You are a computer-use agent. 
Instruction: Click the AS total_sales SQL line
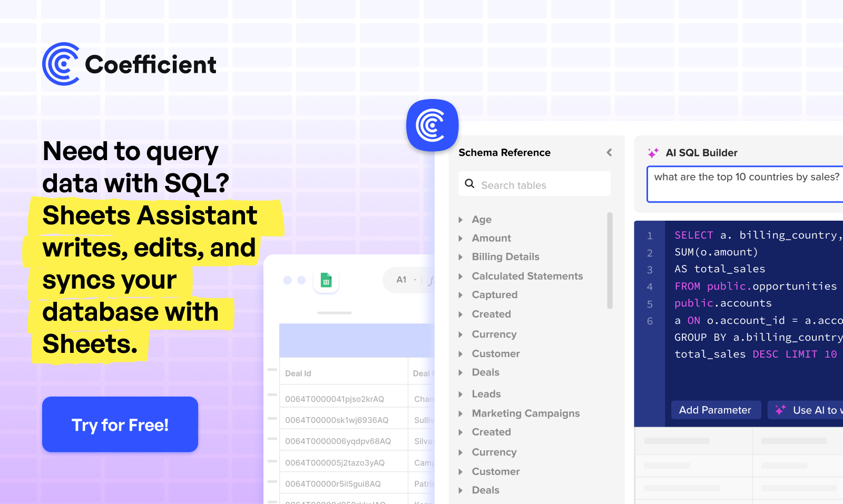(x=720, y=269)
